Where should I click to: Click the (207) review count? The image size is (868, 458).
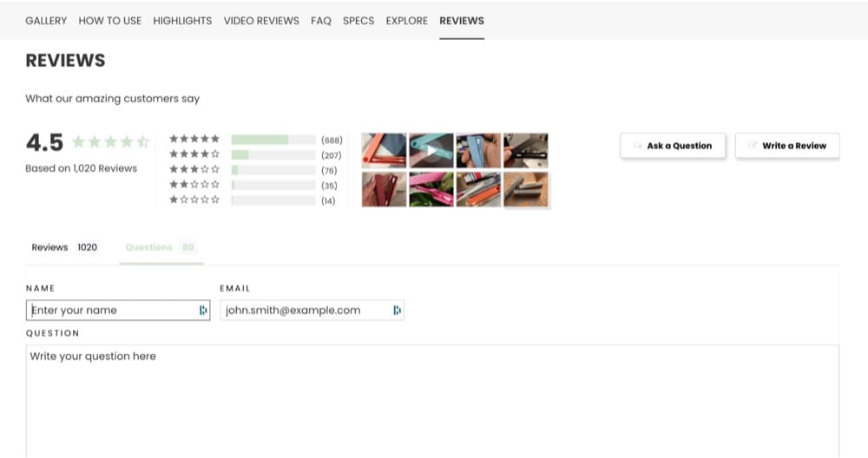[x=331, y=155]
